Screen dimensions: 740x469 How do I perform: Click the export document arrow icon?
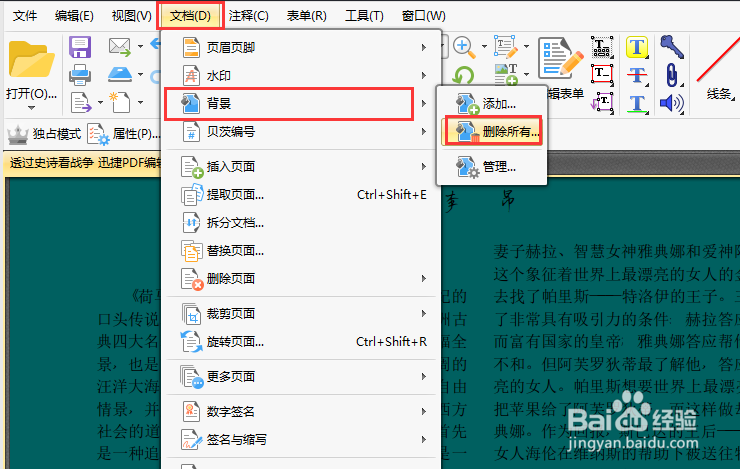(x=81, y=102)
